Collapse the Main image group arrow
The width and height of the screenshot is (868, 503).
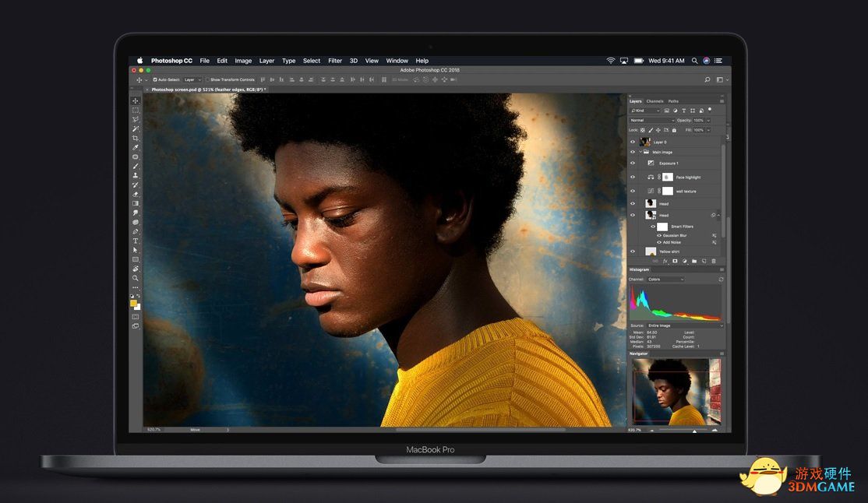click(641, 152)
